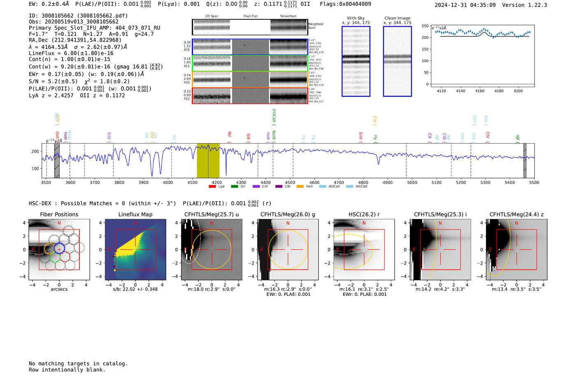Click the m:14.2 re:4.2" caption under i-band

(x=440, y=289)
